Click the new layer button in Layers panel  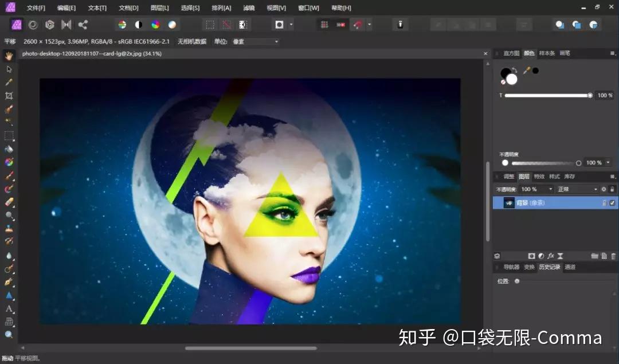click(x=605, y=256)
